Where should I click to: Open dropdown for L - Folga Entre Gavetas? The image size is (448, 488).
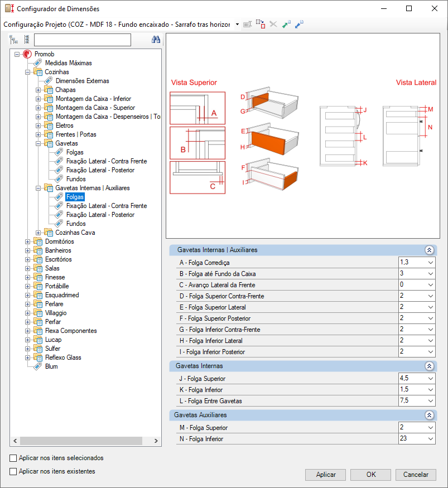[431, 401]
